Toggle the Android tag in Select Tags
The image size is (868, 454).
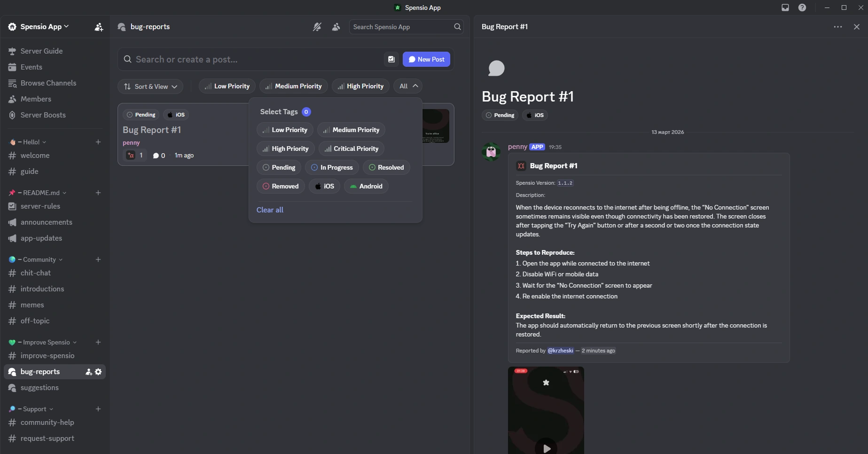[x=366, y=186]
